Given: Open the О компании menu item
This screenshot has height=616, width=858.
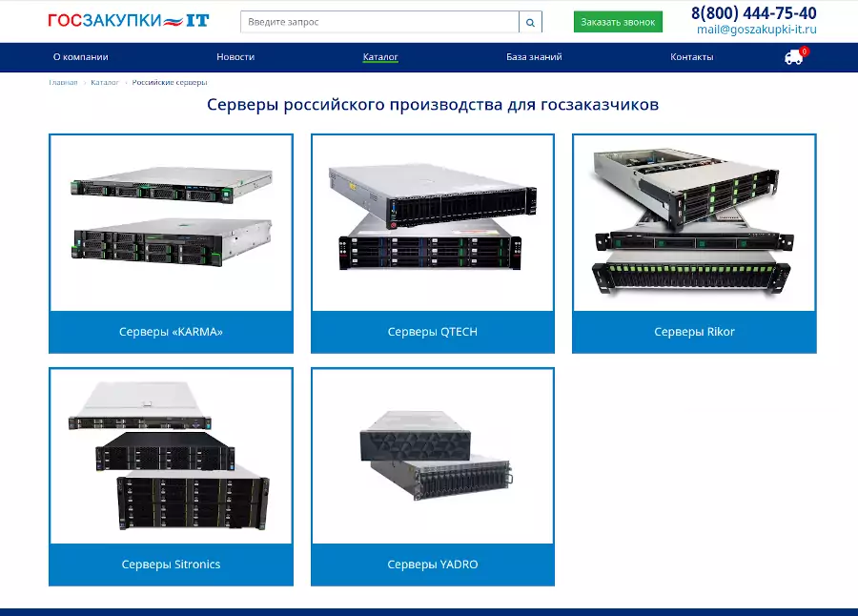Looking at the screenshot, I should [x=80, y=57].
